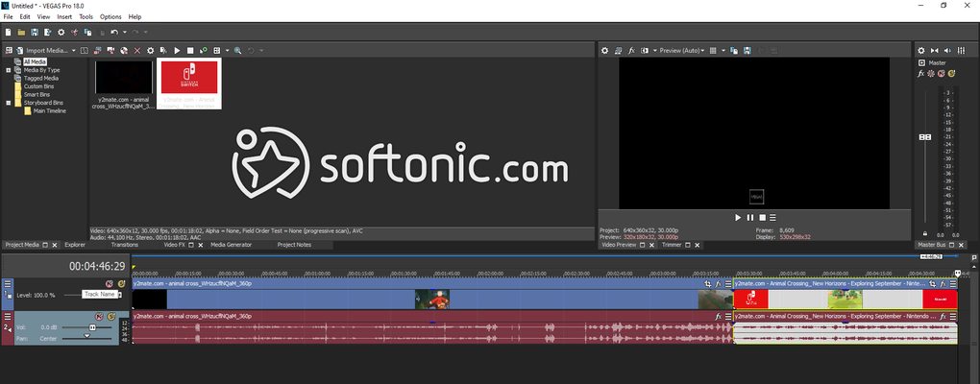Switch to the Video FX tab
The width and height of the screenshot is (980, 384).
(x=174, y=245)
